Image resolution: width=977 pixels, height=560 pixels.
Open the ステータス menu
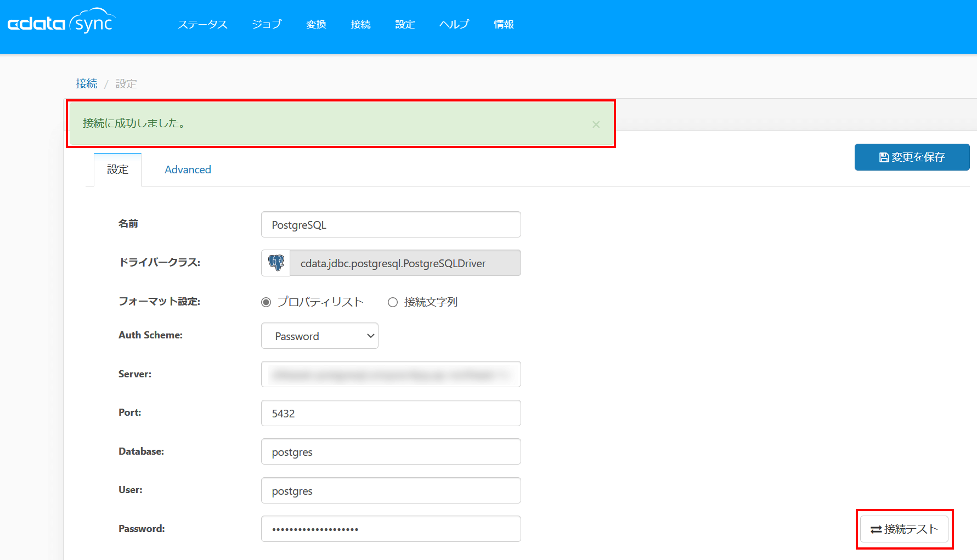click(202, 24)
